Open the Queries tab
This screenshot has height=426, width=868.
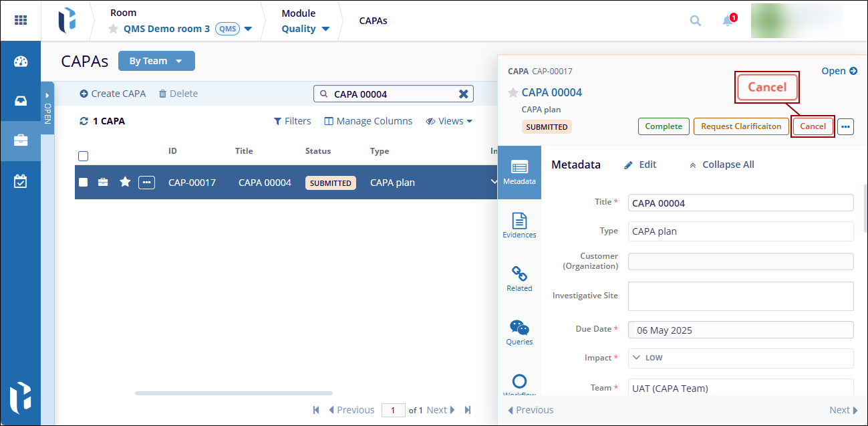tap(519, 332)
